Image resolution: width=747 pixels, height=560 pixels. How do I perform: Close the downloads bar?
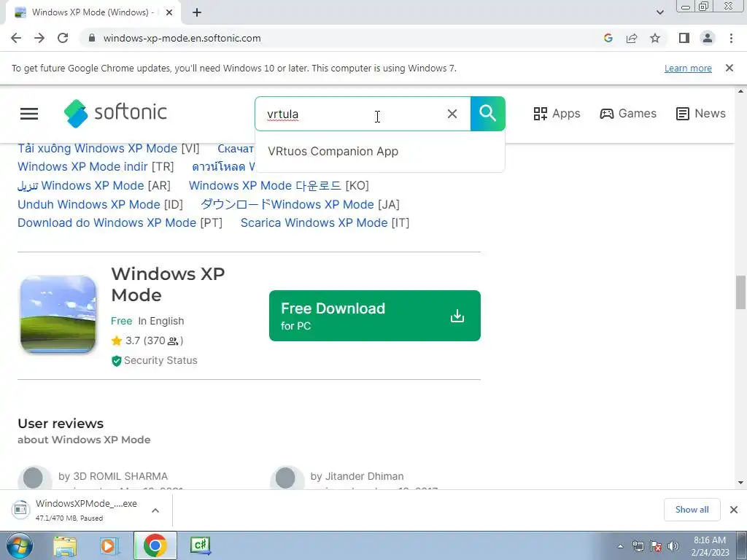point(734,510)
